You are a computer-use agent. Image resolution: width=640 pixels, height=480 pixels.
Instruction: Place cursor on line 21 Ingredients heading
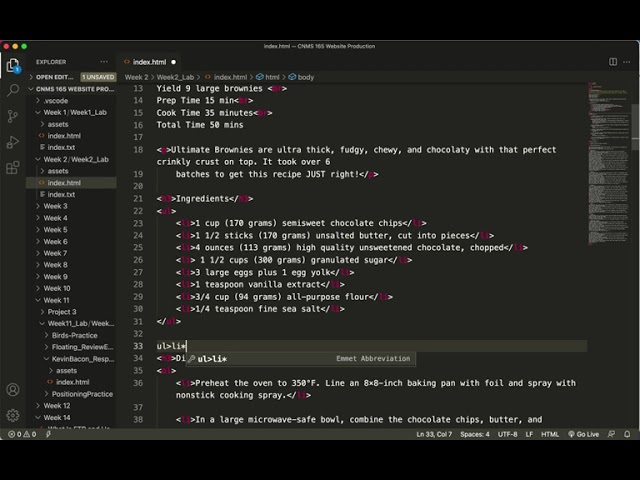click(x=205, y=199)
